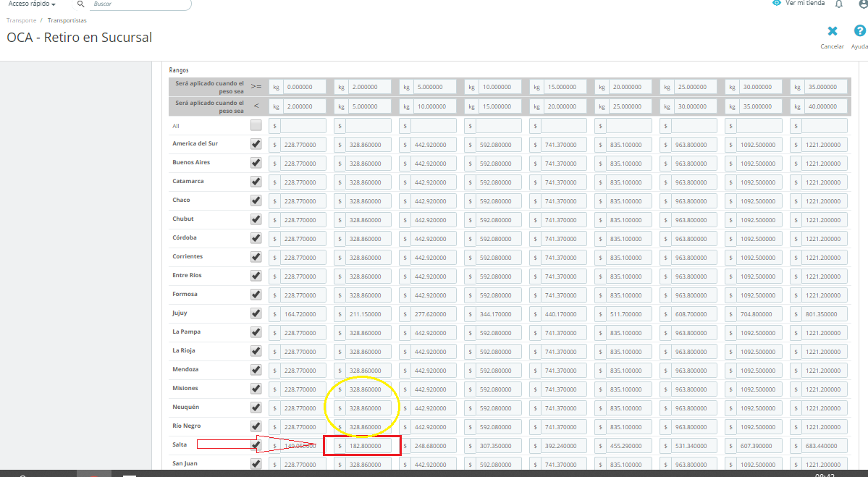The image size is (868, 477).
Task: Uncheck the Chubut checkbox
Action: (x=256, y=220)
